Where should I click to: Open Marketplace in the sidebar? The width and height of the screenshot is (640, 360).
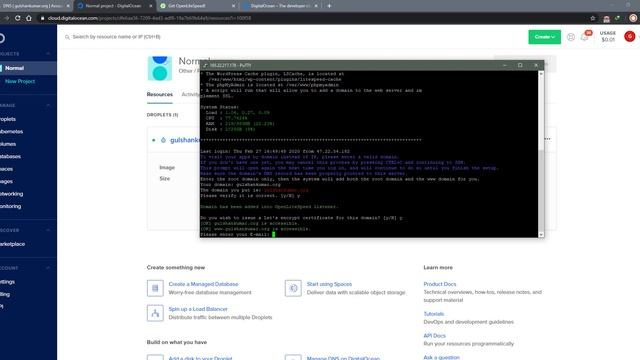pos(12,244)
